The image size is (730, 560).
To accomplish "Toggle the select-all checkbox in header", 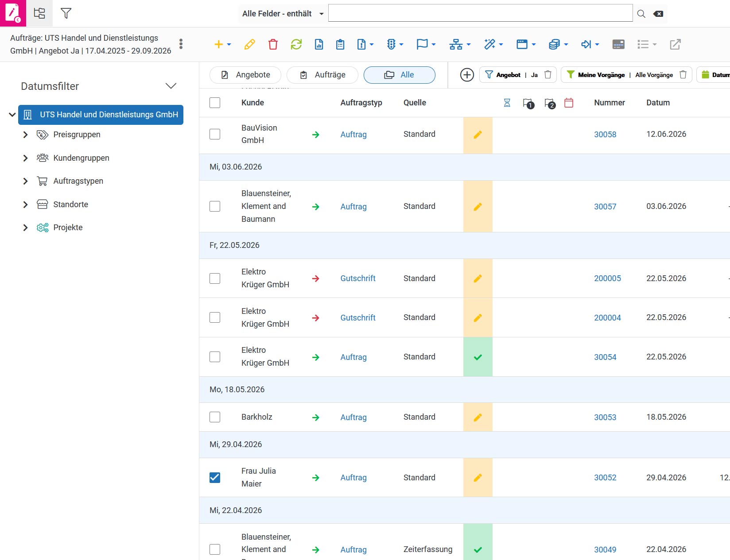I will click(x=215, y=103).
